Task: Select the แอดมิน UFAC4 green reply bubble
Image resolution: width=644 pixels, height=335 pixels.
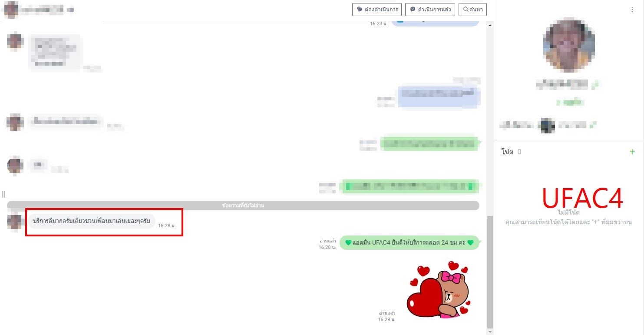Action: tap(408, 243)
